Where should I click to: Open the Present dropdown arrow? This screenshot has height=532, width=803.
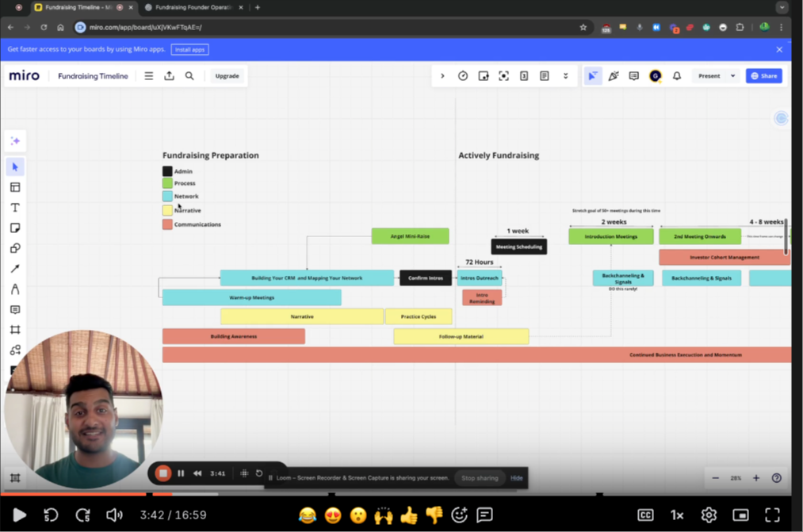732,76
